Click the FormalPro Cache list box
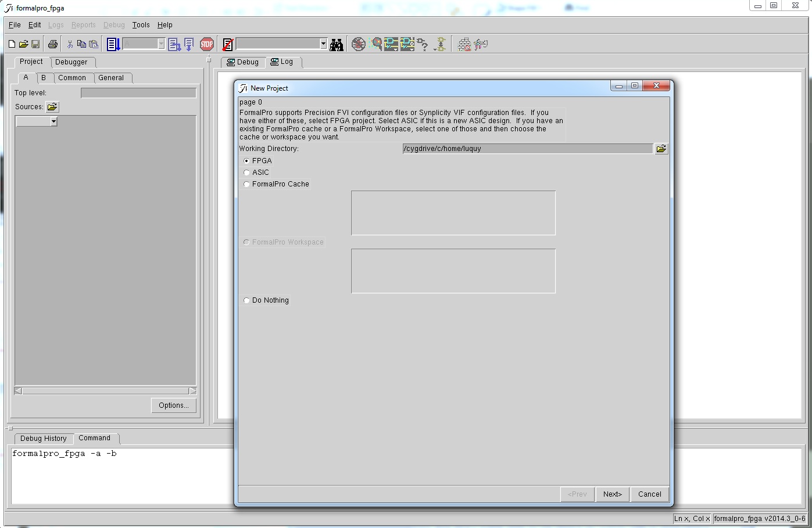 [453, 213]
